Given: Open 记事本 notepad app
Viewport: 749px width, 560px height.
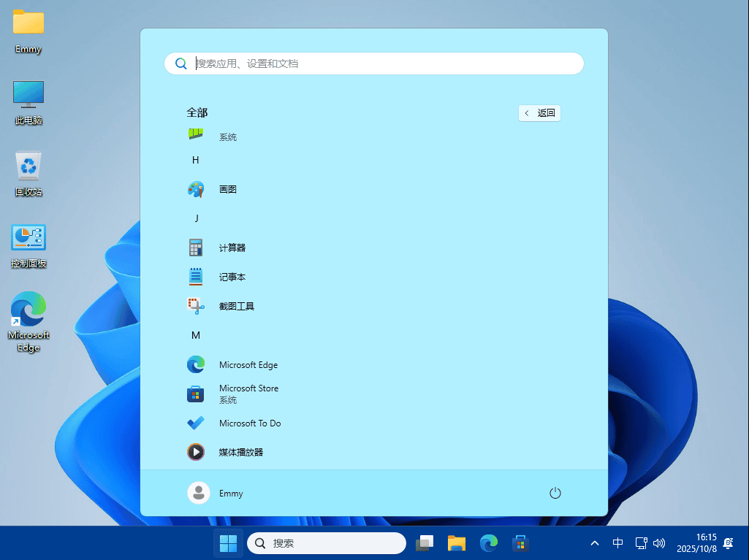Looking at the screenshot, I should [x=232, y=277].
